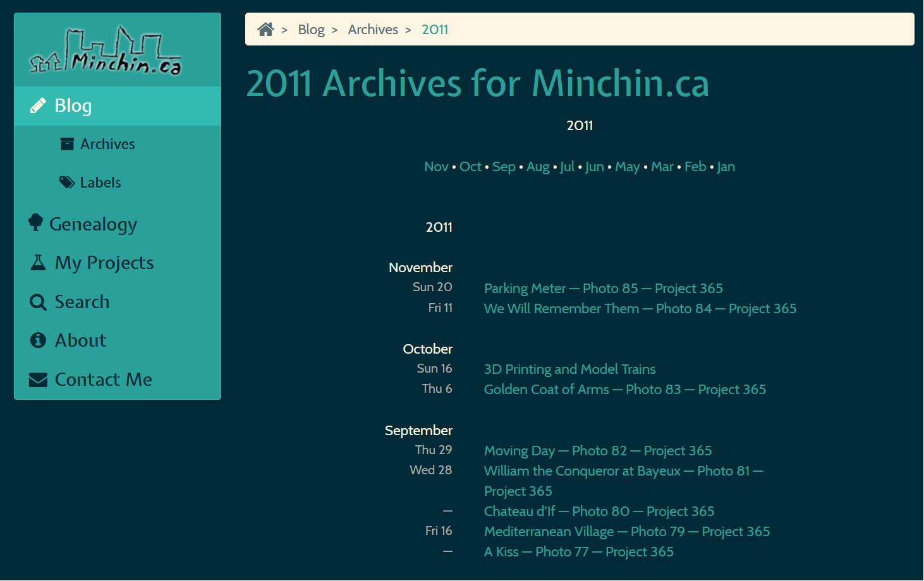Click the Fri 11 date

tap(440, 308)
